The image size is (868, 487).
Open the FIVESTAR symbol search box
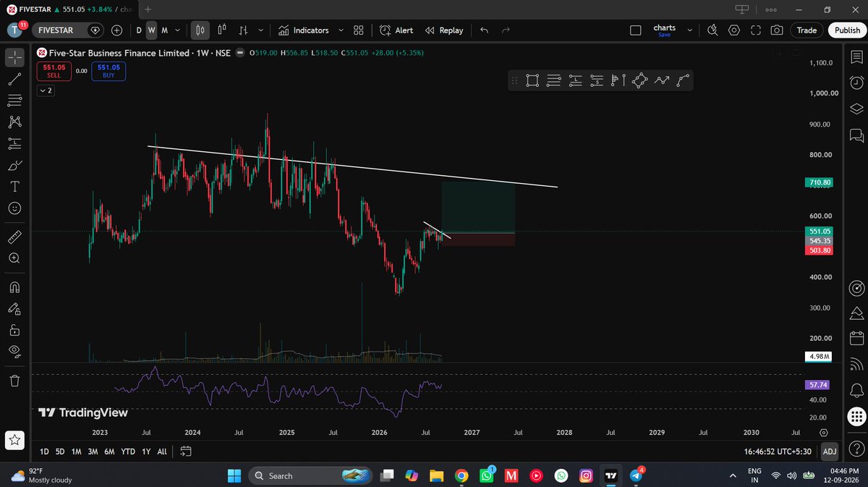69,30
